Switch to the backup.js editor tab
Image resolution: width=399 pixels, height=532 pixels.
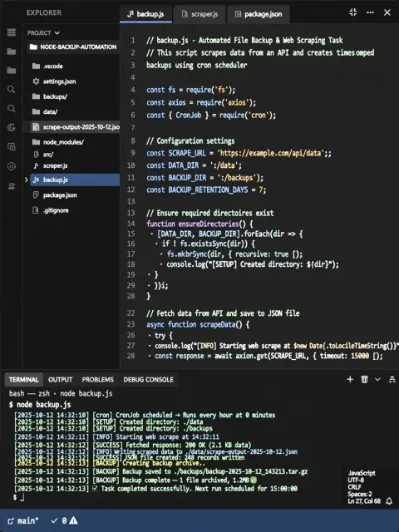tap(146, 14)
